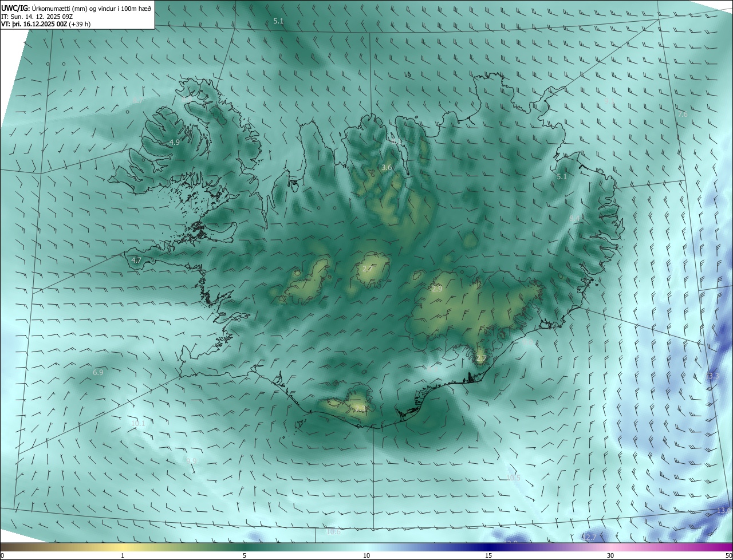This screenshot has width=733, height=560.
Task: Click the 13.3 value at the right edge
Action: click(712, 376)
